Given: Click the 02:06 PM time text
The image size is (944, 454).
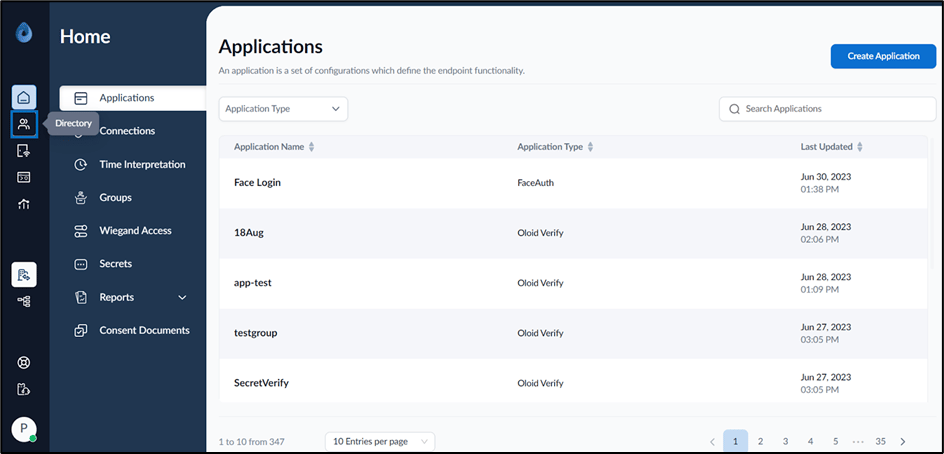Looking at the screenshot, I should pos(819,240).
